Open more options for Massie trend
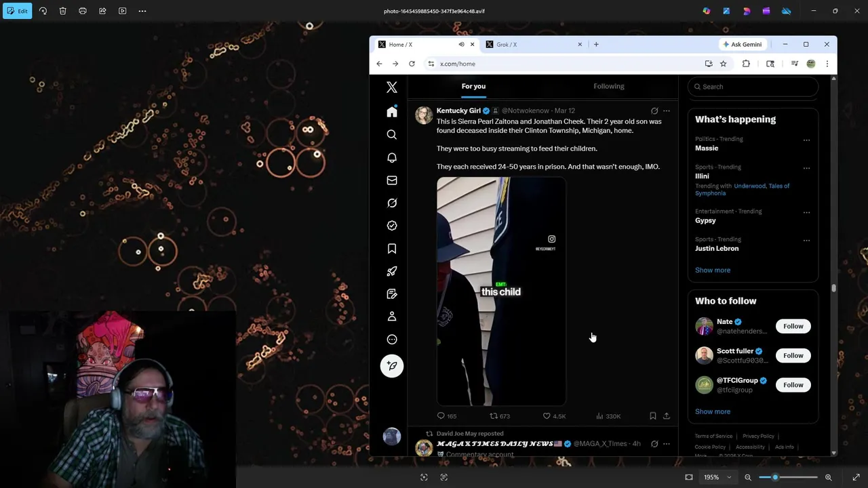This screenshot has height=488, width=868. (x=806, y=140)
